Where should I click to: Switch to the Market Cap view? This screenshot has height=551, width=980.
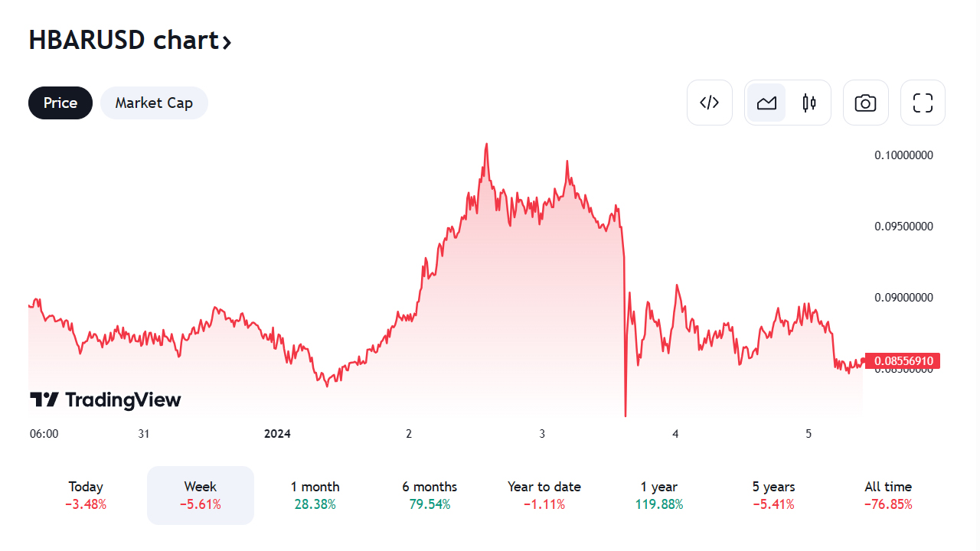(x=154, y=103)
